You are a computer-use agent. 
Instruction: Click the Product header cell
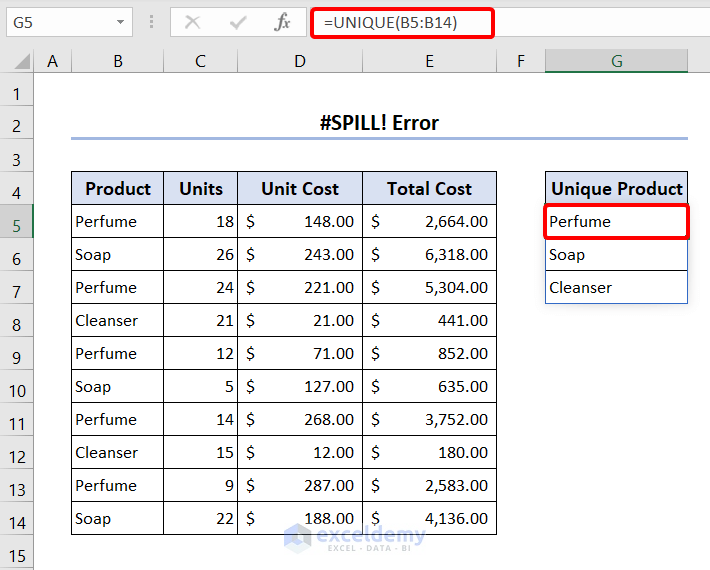pos(117,188)
